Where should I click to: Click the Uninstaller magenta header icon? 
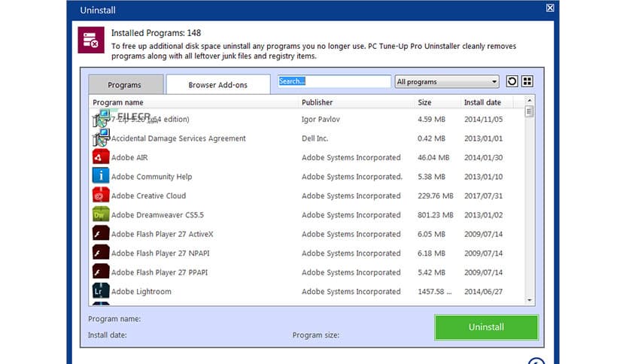coord(91,40)
